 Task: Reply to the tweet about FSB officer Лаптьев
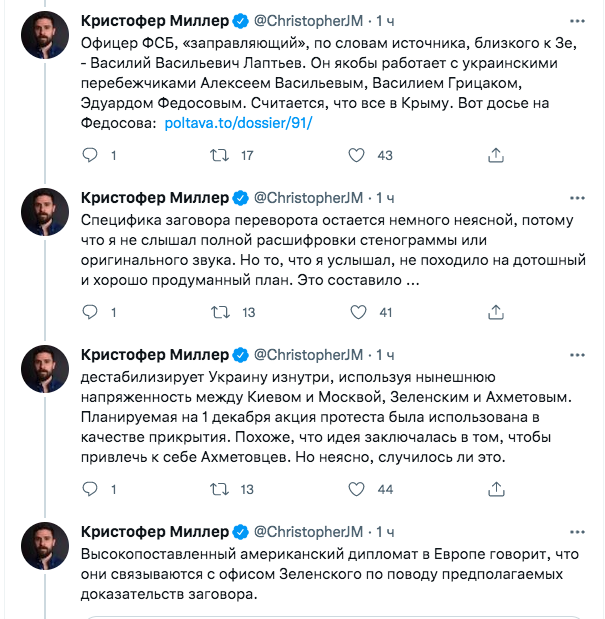point(90,155)
